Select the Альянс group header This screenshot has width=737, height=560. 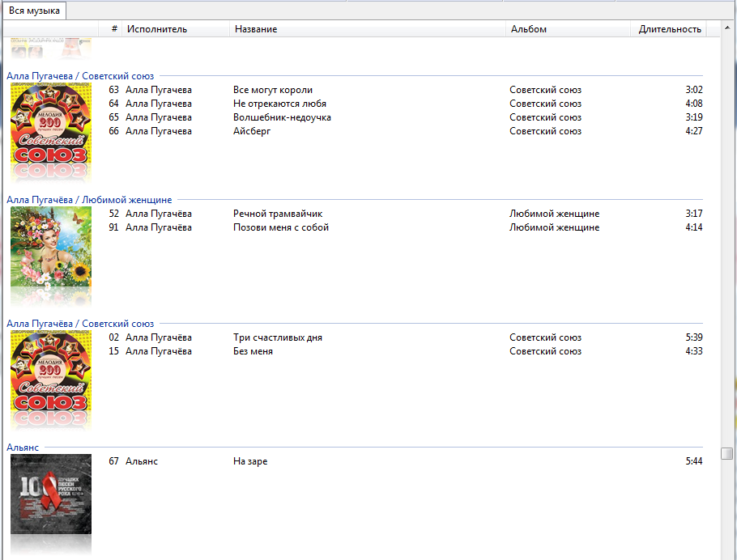point(23,448)
